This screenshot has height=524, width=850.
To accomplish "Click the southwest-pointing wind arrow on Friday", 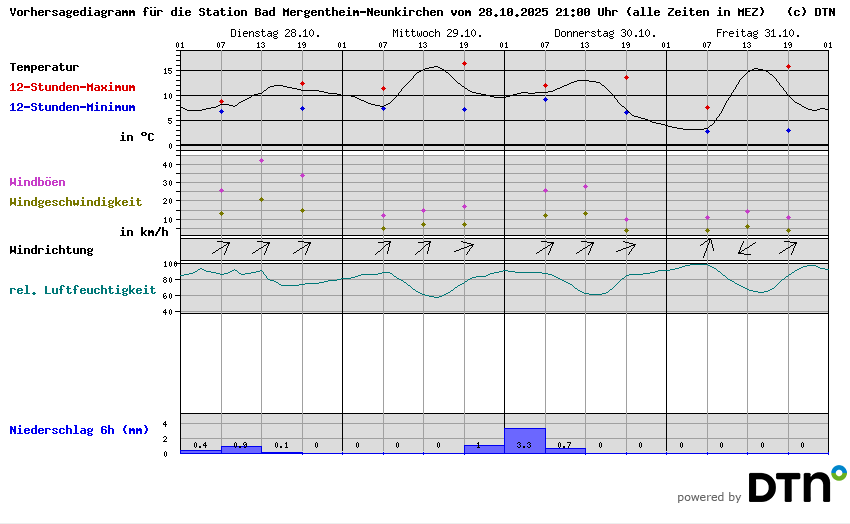I will point(746,247).
